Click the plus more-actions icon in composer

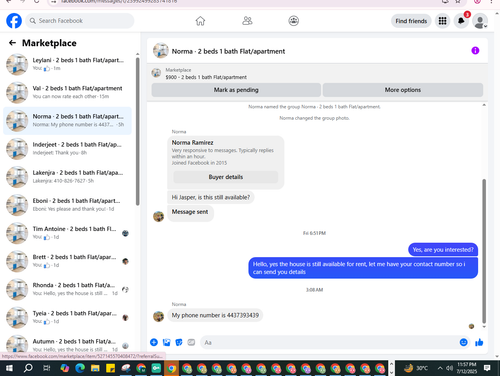click(x=154, y=342)
